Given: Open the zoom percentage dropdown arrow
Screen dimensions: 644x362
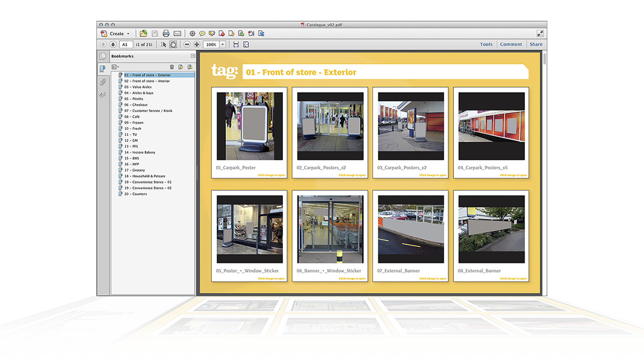Looking at the screenshot, I should point(223,44).
